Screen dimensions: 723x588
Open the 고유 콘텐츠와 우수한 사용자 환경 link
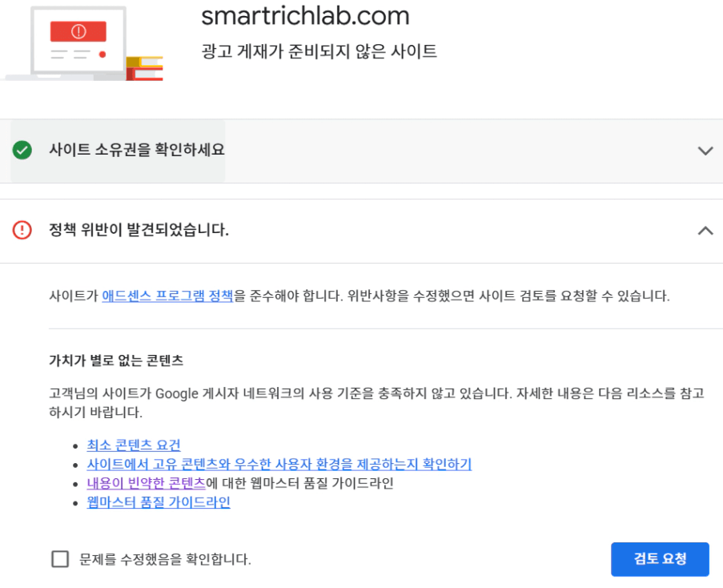pyautogui.click(x=279, y=465)
